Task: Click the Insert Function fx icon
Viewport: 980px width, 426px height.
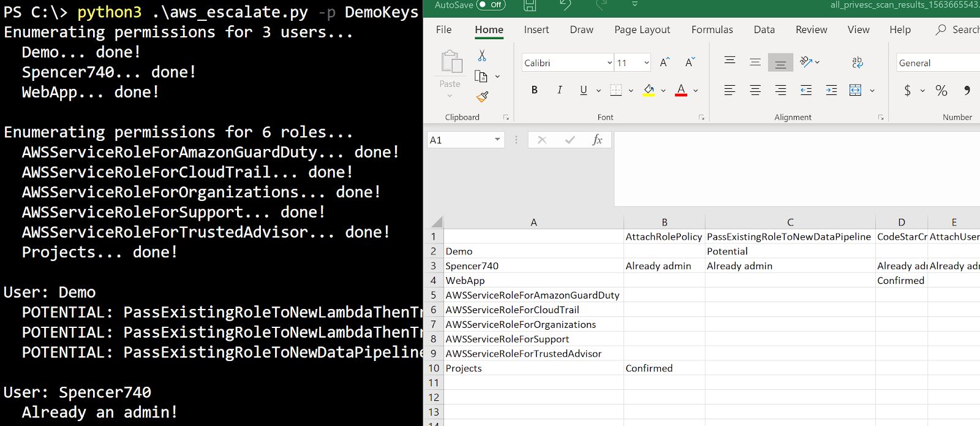Action: click(x=597, y=140)
